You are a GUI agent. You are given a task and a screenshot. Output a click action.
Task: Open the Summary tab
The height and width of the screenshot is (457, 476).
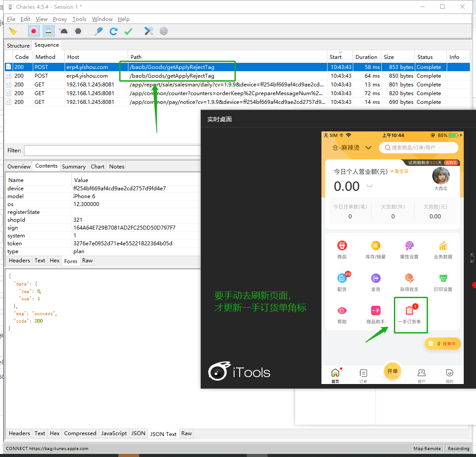click(74, 167)
